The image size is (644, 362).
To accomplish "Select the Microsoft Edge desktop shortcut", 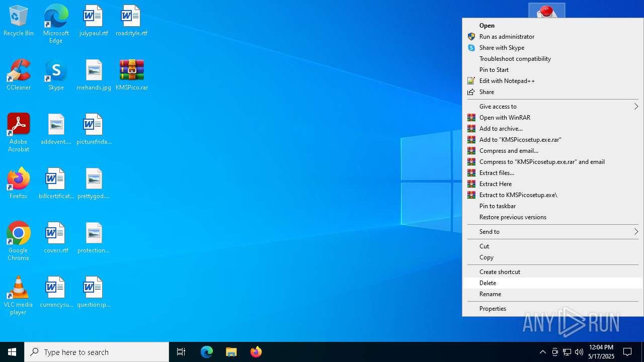I will [x=56, y=24].
